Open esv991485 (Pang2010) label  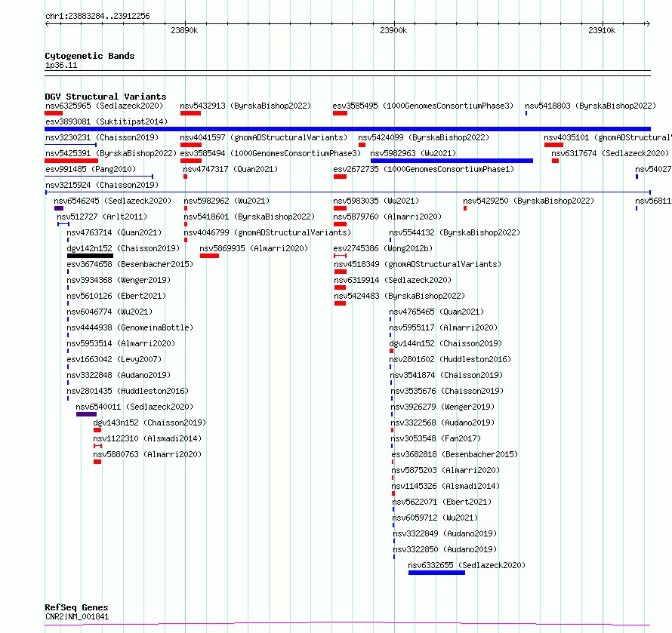91,169
